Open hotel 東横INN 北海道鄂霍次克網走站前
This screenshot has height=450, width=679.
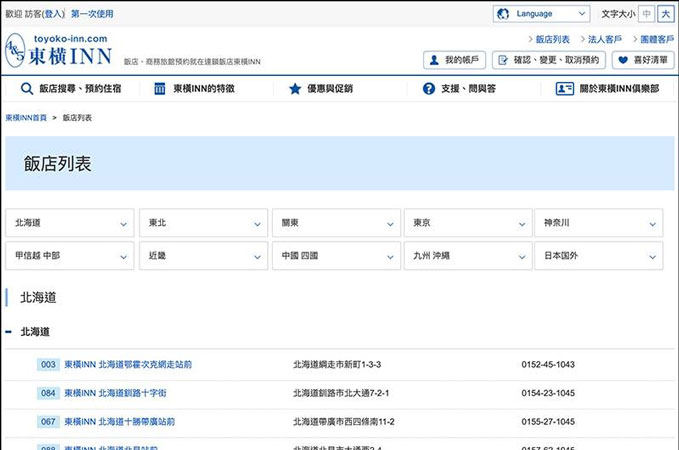(x=128, y=365)
